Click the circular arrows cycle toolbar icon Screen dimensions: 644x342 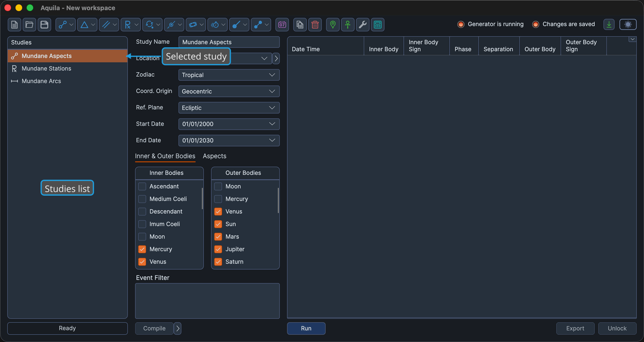click(x=149, y=25)
